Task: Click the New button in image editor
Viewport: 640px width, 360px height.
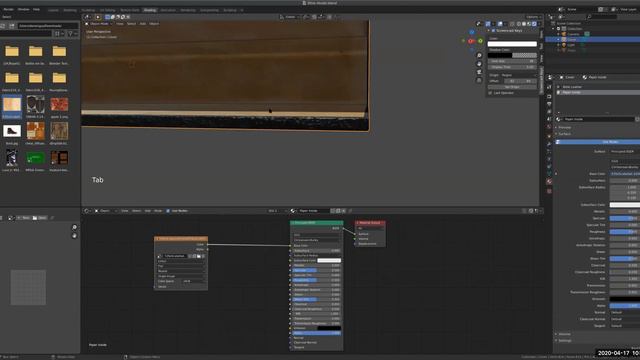Action: [23, 218]
